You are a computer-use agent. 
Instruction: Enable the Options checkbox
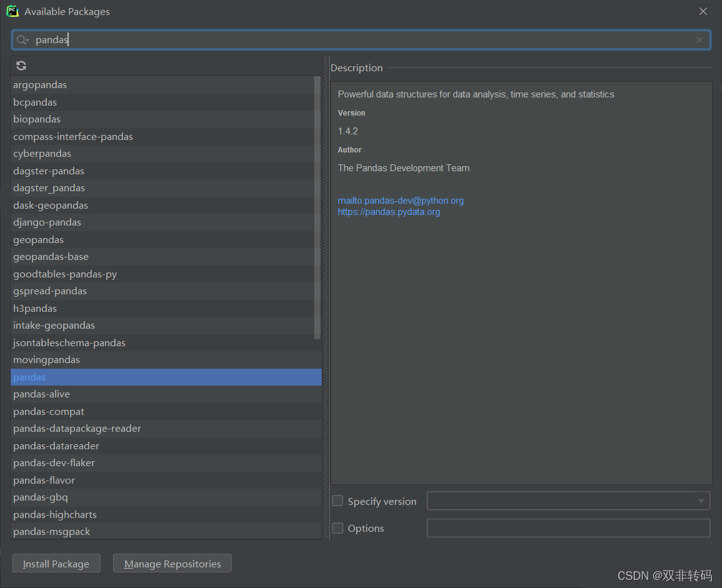(x=337, y=528)
